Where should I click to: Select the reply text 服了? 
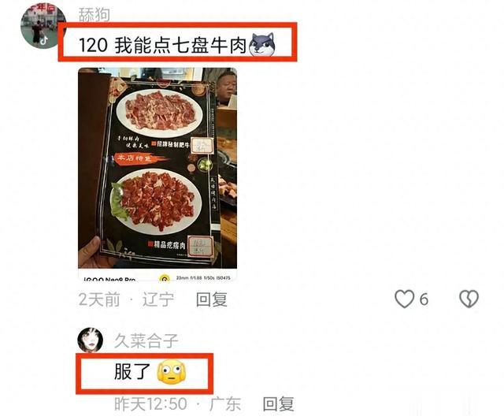point(132,372)
